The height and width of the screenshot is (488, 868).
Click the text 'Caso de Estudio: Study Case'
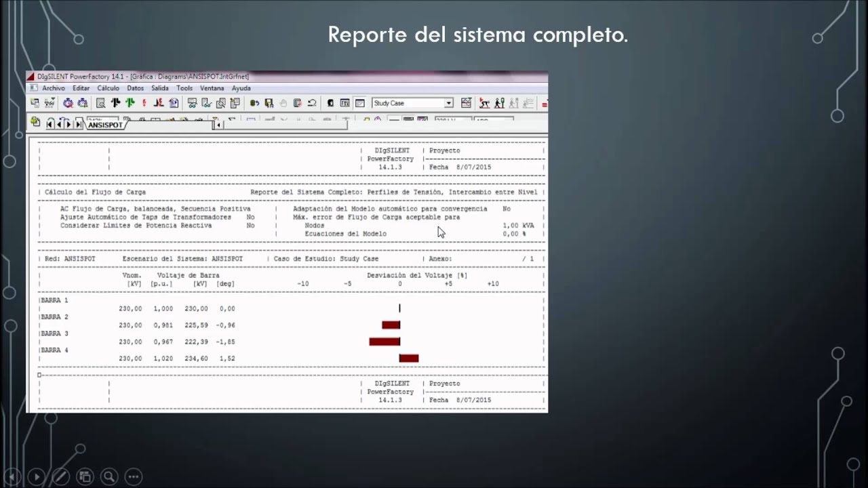[326, 259]
